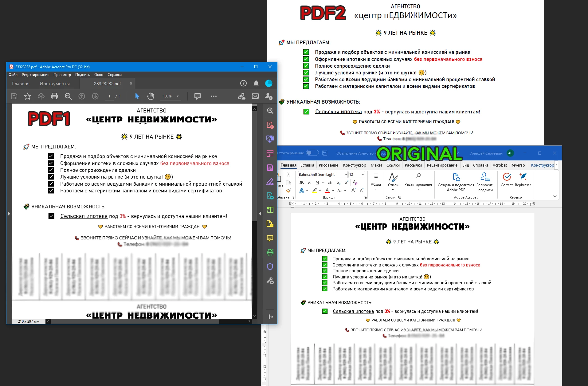
Task: Click the add person share icon
Action: coord(269,96)
